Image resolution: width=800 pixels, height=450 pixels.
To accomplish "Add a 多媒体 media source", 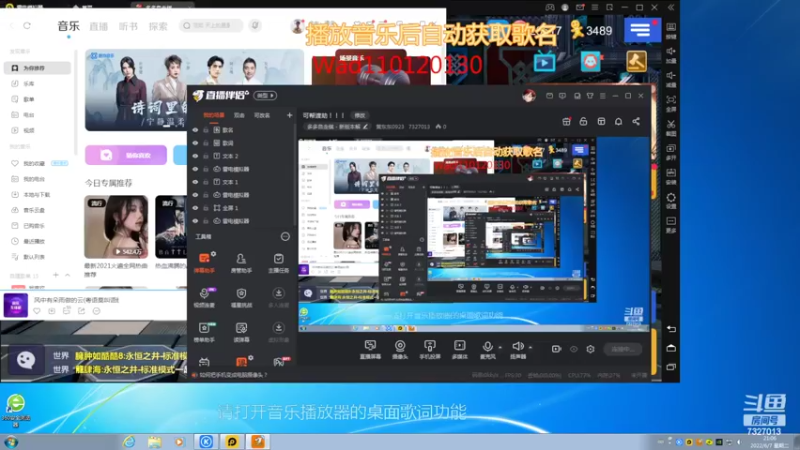I will 460,349.
